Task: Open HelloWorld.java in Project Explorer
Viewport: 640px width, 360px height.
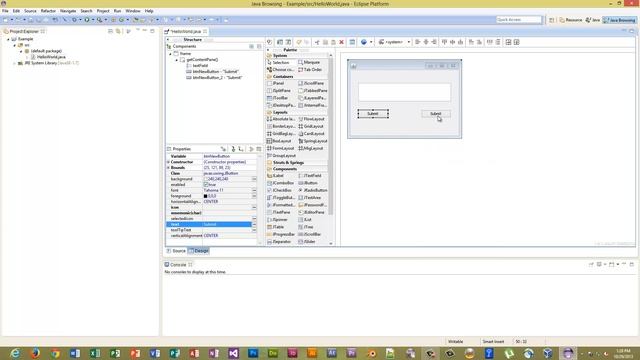Action: click(48, 57)
